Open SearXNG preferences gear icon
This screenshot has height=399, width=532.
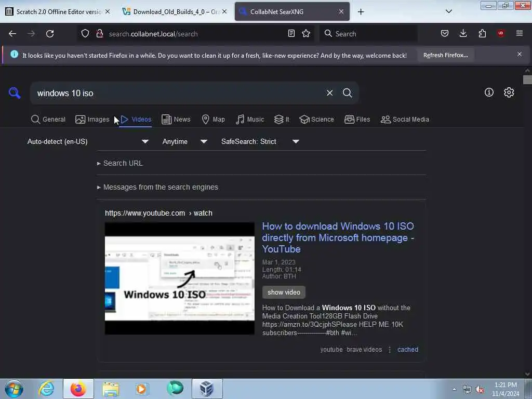click(509, 92)
